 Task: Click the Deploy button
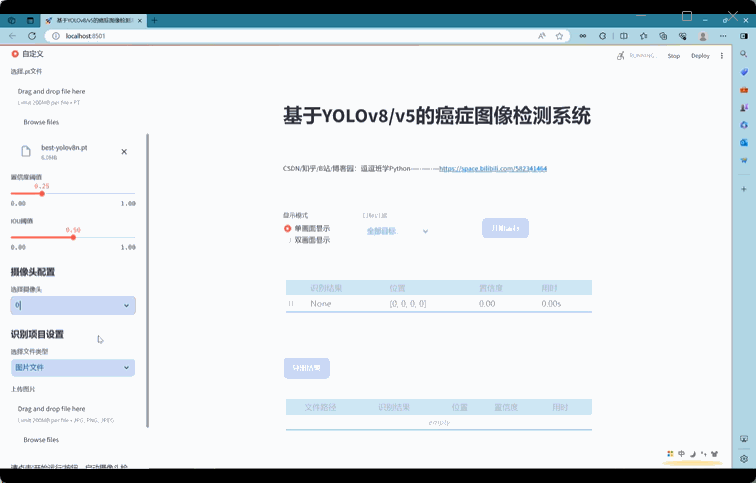[x=700, y=56]
